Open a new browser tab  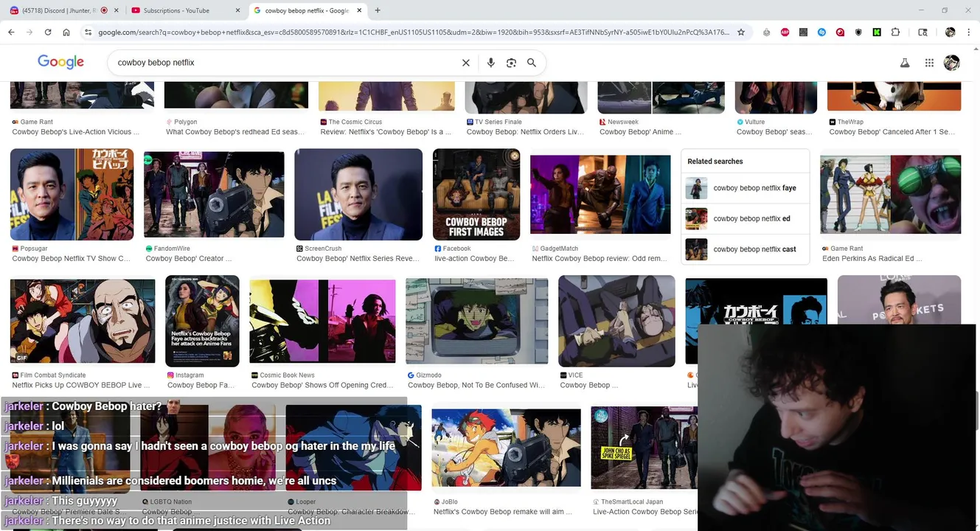pyautogui.click(x=378, y=10)
